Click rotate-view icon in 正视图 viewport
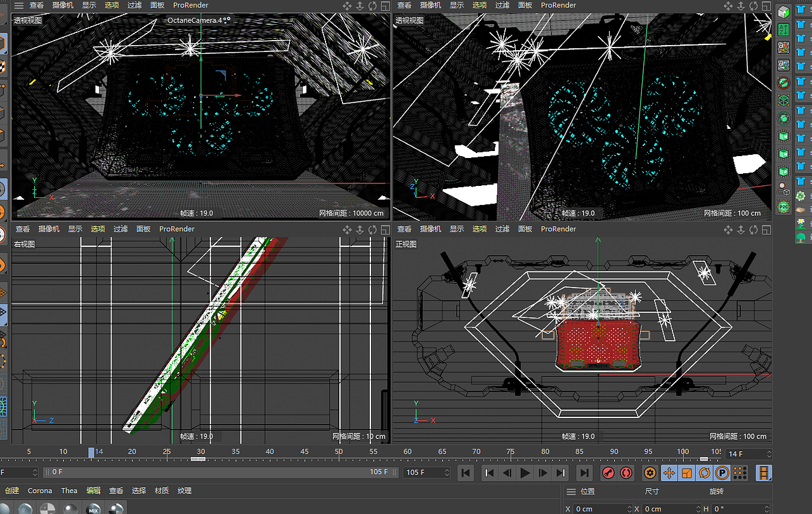812x514 pixels. point(754,229)
